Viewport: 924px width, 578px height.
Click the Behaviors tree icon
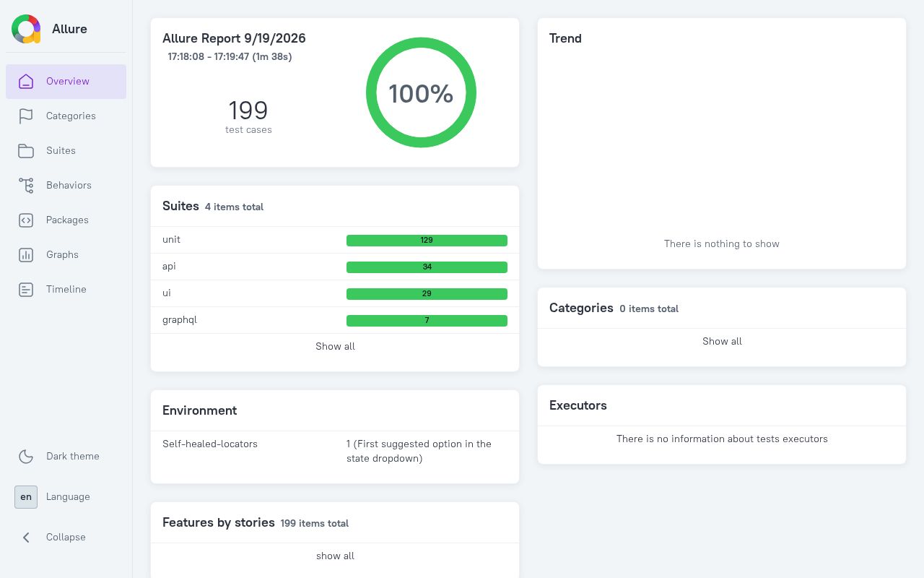[26, 186]
